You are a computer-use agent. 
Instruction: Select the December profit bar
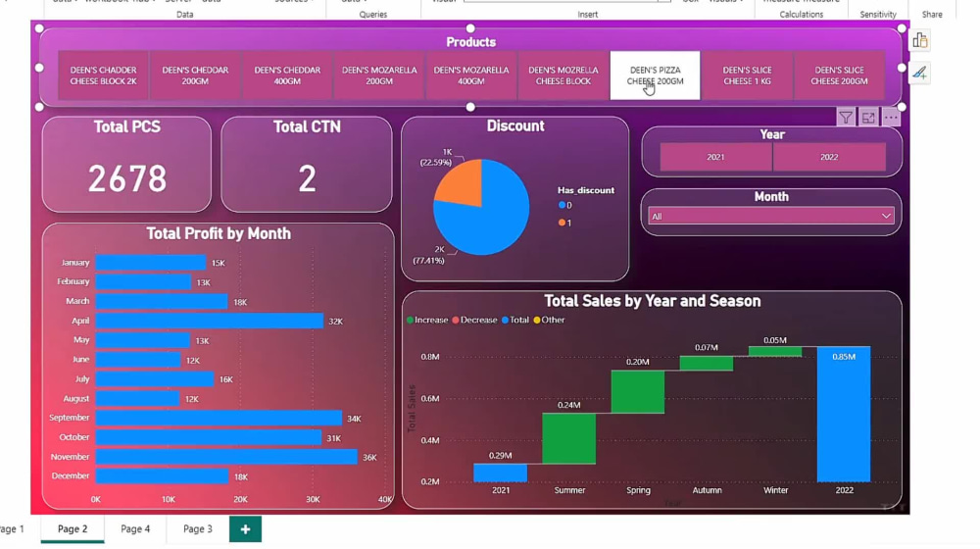point(162,476)
